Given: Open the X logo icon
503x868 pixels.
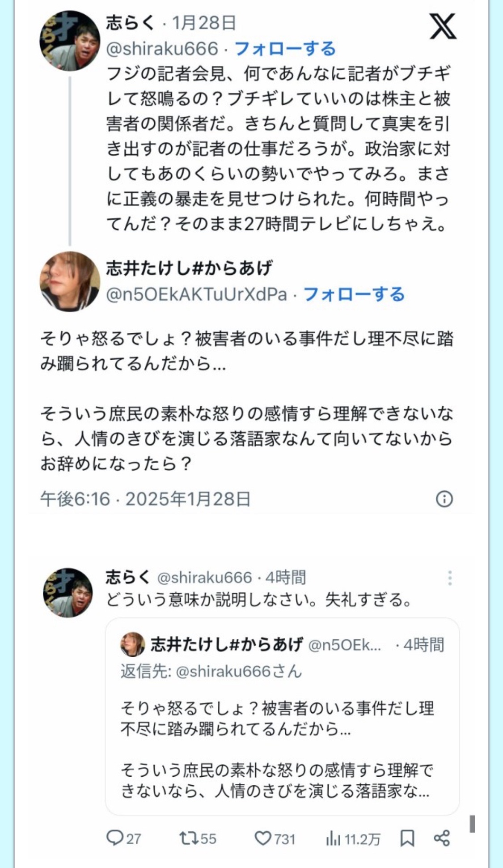Looking at the screenshot, I should tap(443, 26).
